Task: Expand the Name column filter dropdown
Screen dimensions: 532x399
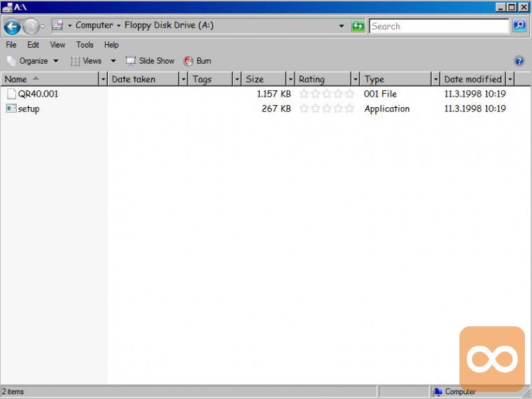Action: click(104, 79)
